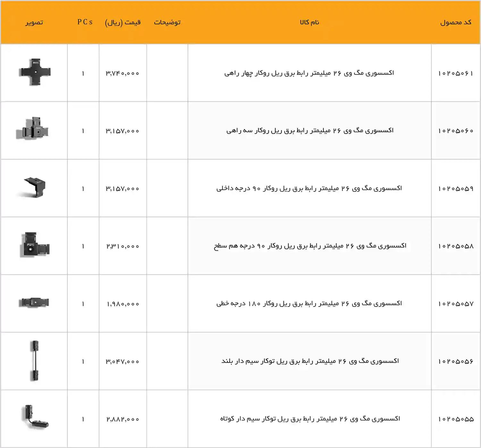Select the four-way rail connector product name
Image resolution: width=481 pixels, height=448 pixels.
click(309, 73)
